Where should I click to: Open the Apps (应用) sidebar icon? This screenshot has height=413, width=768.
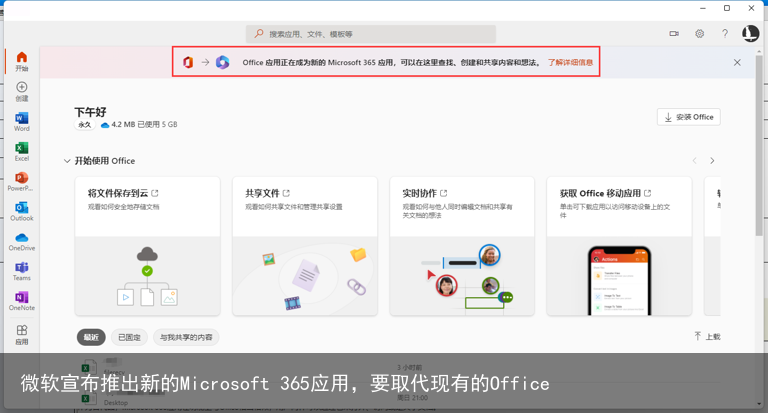pyautogui.click(x=22, y=335)
